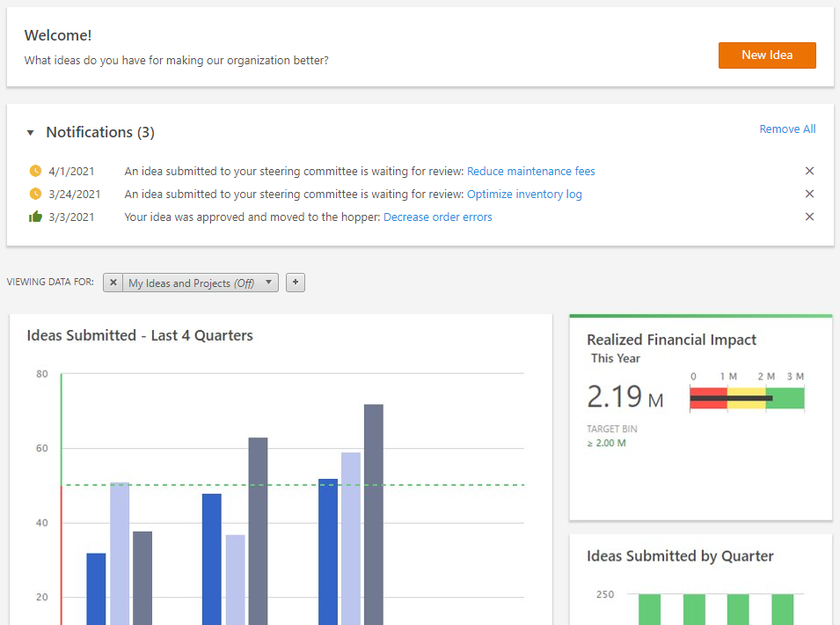840x625 pixels.
Task: Open Reduce maintenance fees idea link
Action: pyautogui.click(x=530, y=172)
